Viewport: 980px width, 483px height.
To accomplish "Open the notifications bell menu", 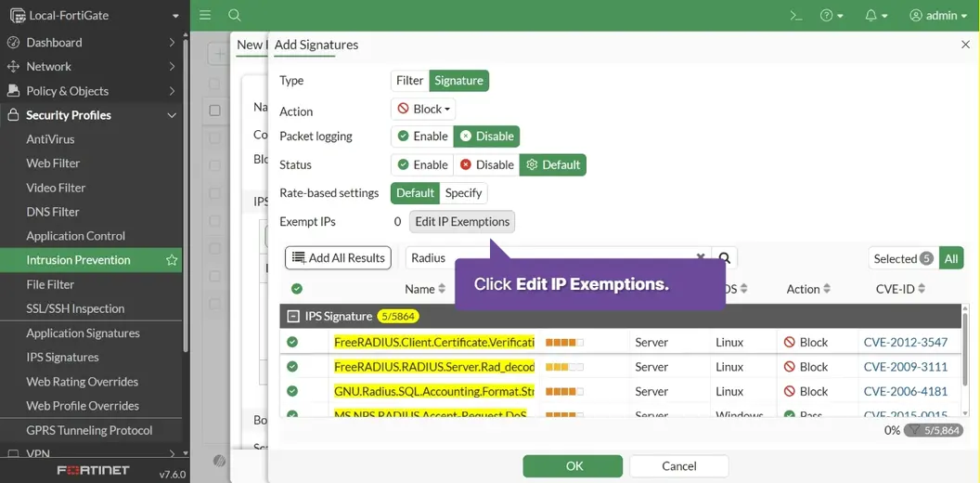I will pyautogui.click(x=876, y=16).
